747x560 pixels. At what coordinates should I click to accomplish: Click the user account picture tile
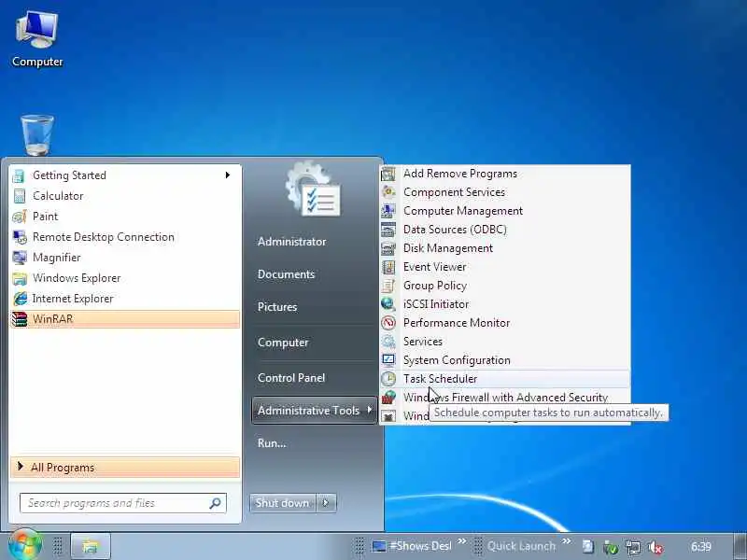(314, 189)
